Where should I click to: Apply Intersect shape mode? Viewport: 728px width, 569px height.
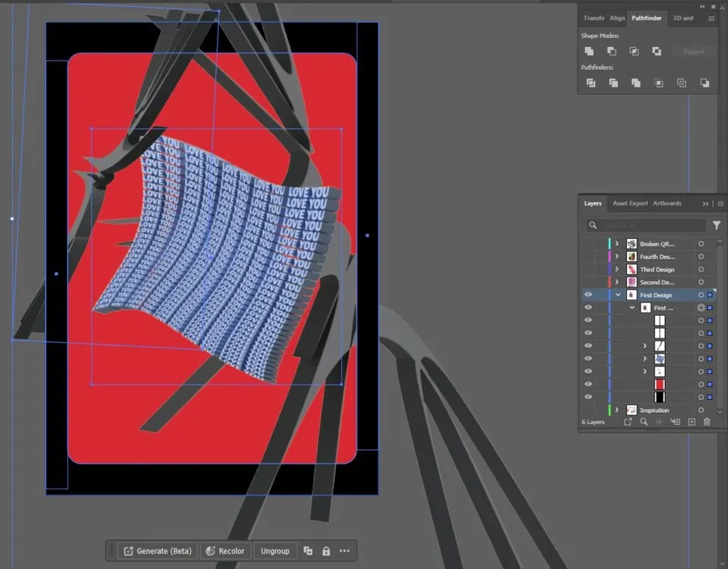634,52
